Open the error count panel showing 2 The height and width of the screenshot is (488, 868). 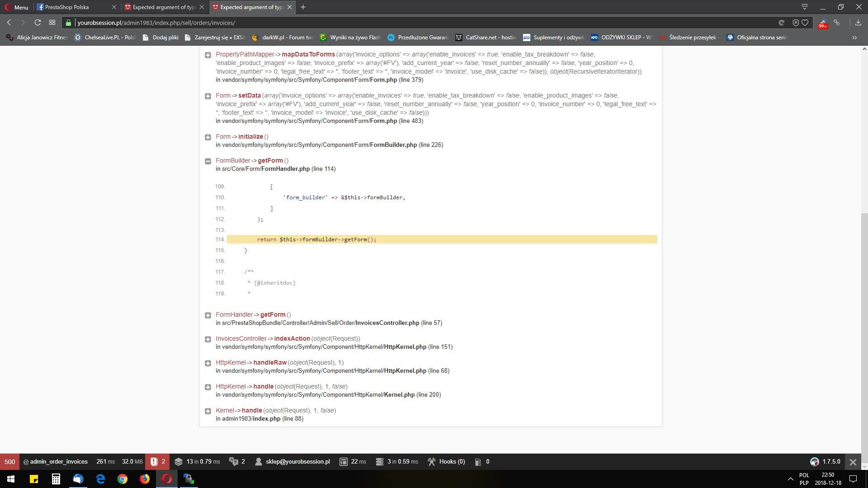coord(158,462)
